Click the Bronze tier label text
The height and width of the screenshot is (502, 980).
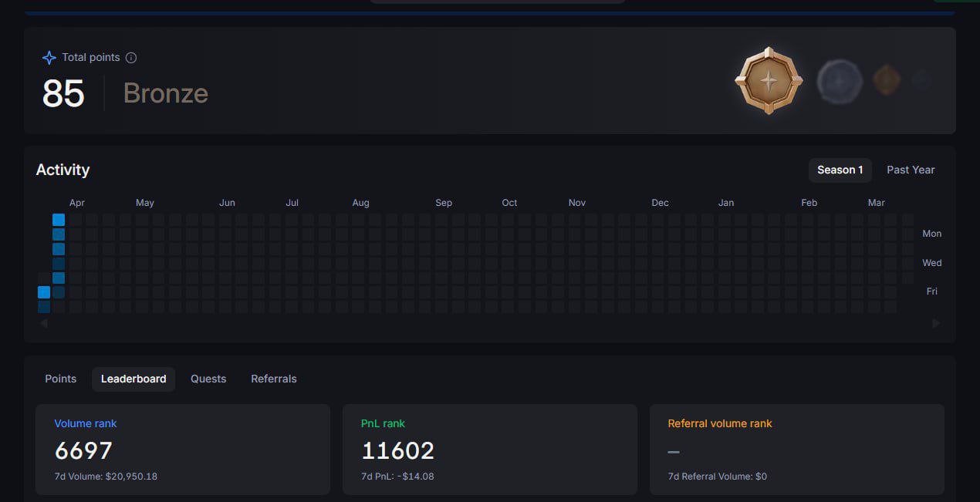(166, 93)
